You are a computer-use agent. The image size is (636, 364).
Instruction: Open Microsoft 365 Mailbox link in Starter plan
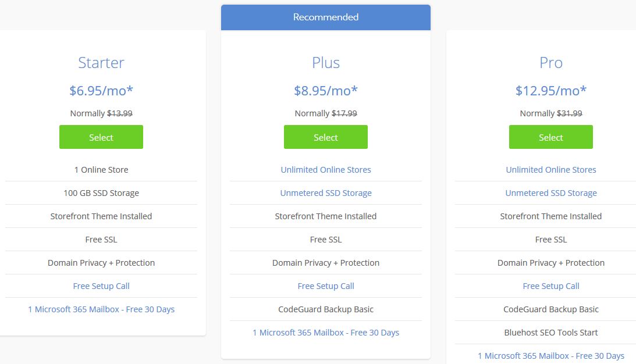tap(101, 309)
